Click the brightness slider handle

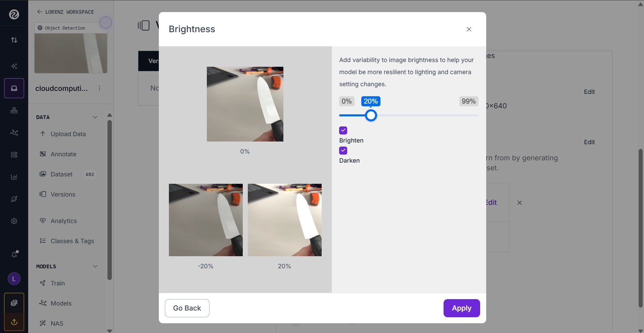pos(371,115)
